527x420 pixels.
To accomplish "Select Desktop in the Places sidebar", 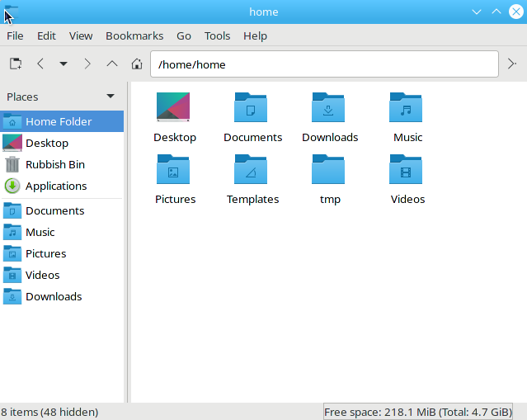I will pos(62,143).
